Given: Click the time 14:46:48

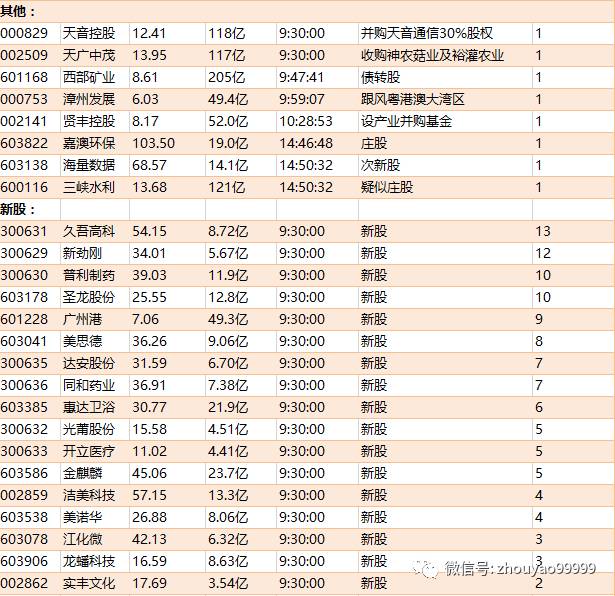Looking at the screenshot, I should pos(306,143).
